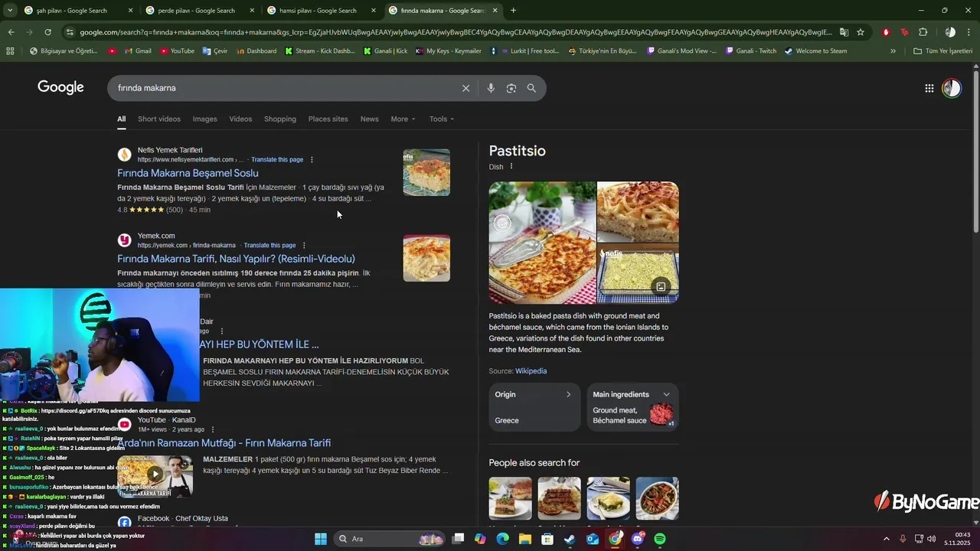View more Pastitsio images icon
Image resolution: width=980 pixels, height=551 pixels.
pos(661,287)
